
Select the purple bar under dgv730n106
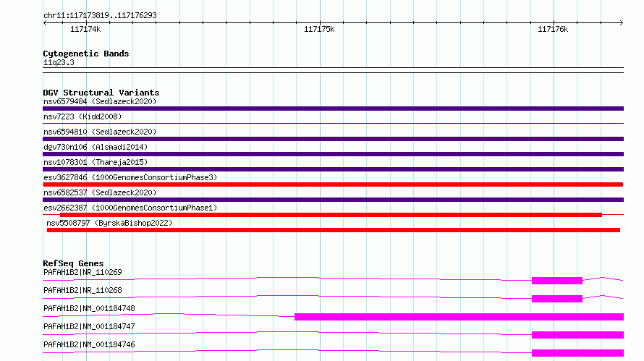point(333,154)
